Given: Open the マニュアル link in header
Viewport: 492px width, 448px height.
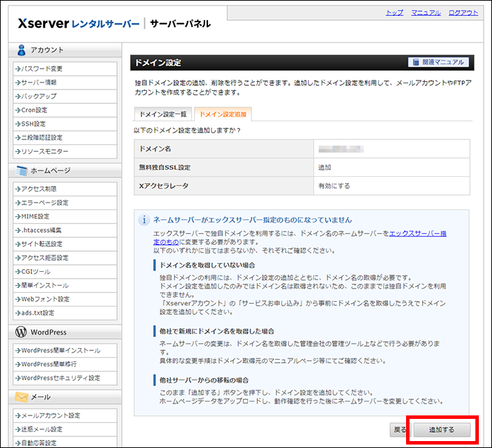Looking at the screenshot, I should point(425,13).
